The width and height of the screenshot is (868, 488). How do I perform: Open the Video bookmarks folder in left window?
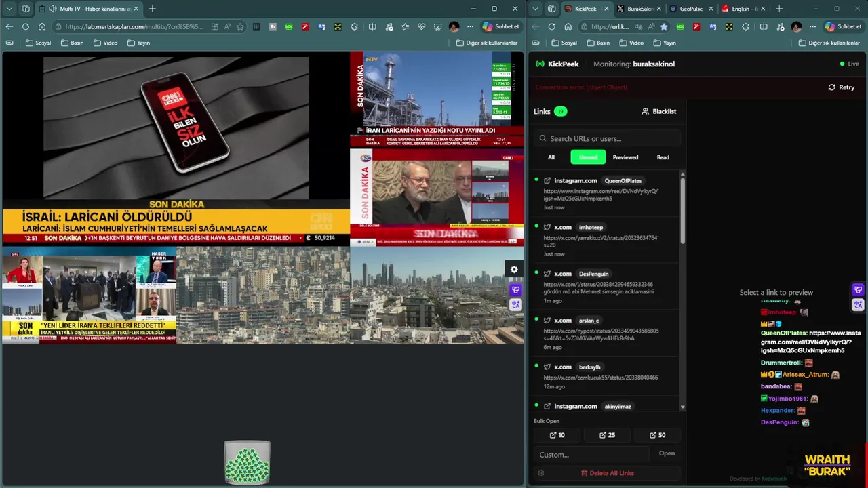pyautogui.click(x=104, y=43)
